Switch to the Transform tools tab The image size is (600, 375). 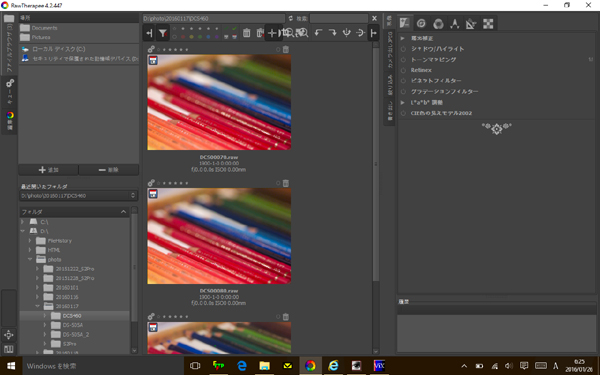pyautogui.click(x=471, y=23)
